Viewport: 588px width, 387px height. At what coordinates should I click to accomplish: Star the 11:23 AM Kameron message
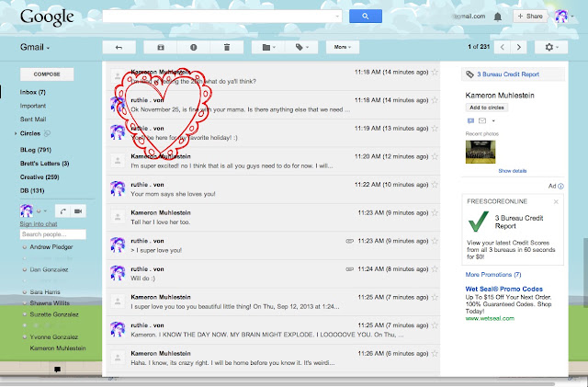[x=435, y=213]
